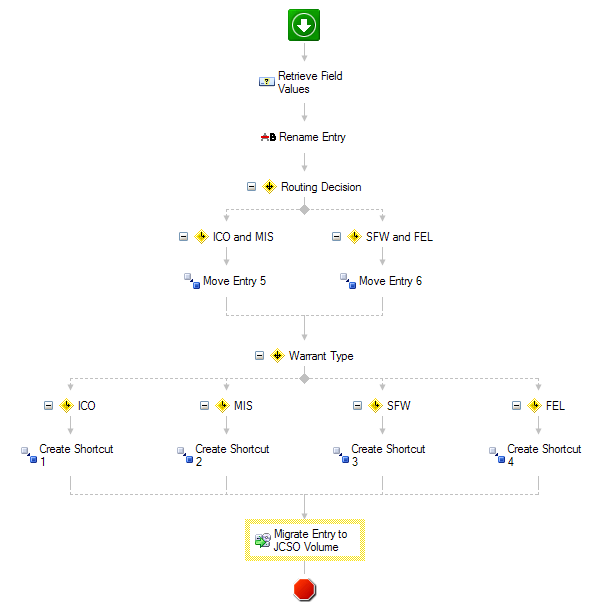Collapse the Routing Decision branch
Screen dimensions: 604x616
click(252, 187)
